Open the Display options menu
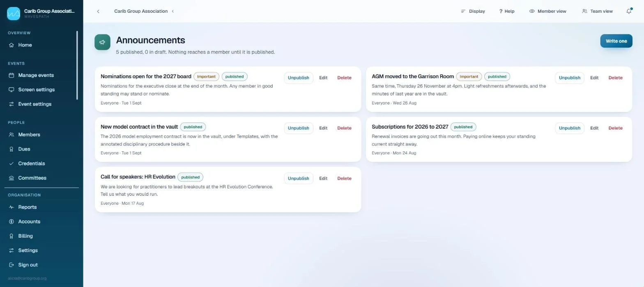The width and height of the screenshot is (644, 287). pyautogui.click(x=473, y=11)
